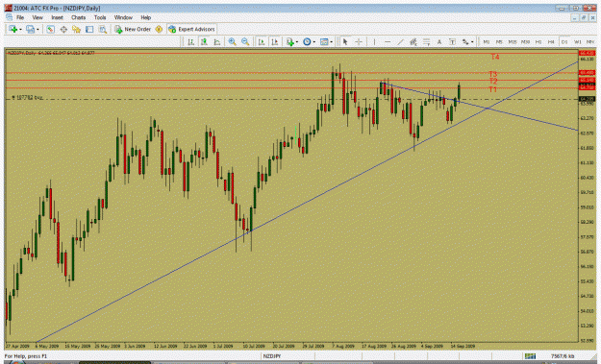Image resolution: width=601 pixels, height=364 pixels.
Task: Open the Navigator favorites icon
Action: click(x=76, y=29)
